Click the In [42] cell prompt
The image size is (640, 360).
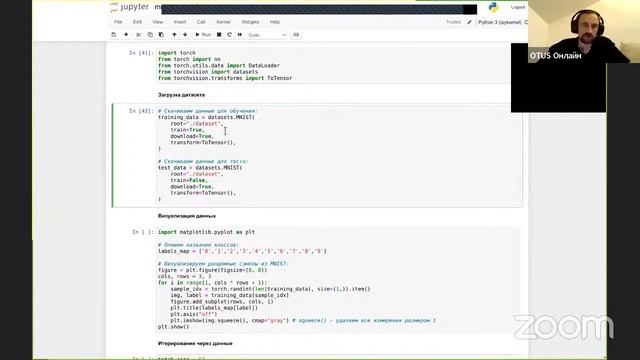point(141,111)
